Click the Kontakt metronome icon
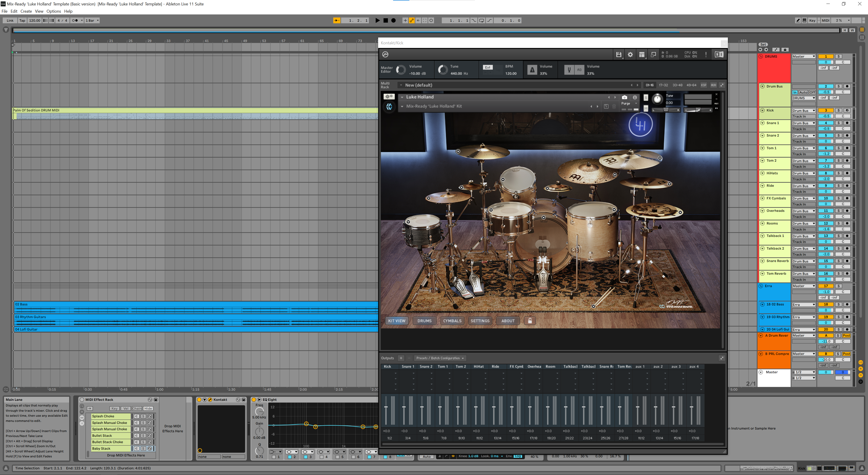Image resolution: width=868 pixels, height=475 pixels. pyautogui.click(x=532, y=70)
